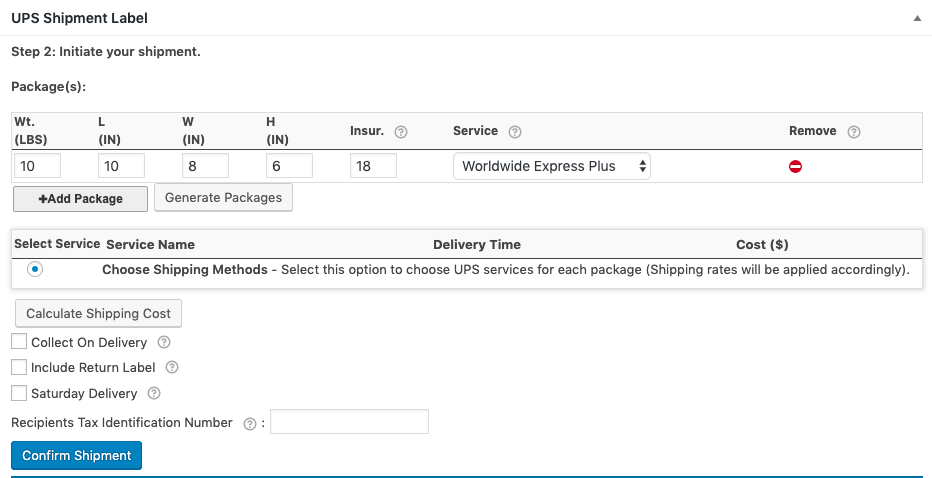This screenshot has height=478, width=932.
Task: Click Calculate Shipping Cost button
Action: [x=98, y=313]
